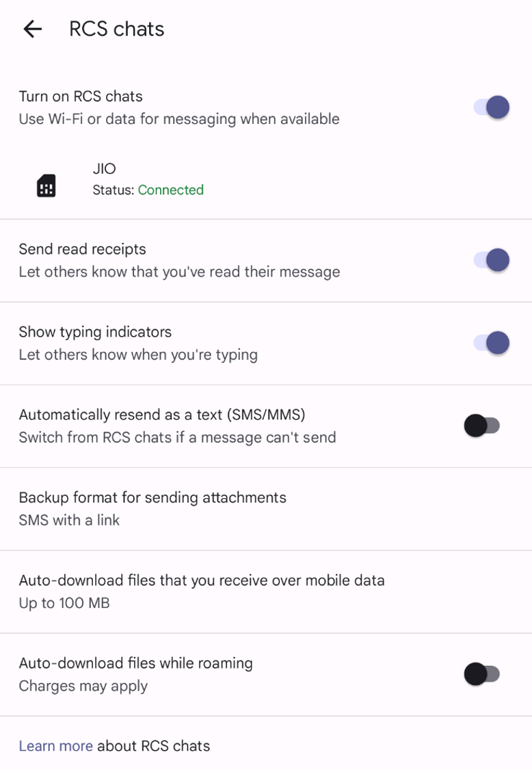Viewport: 532px width, 770px height.
Task: Tap the Automatically resend as a text label
Action: pyautogui.click(x=161, y=415)
